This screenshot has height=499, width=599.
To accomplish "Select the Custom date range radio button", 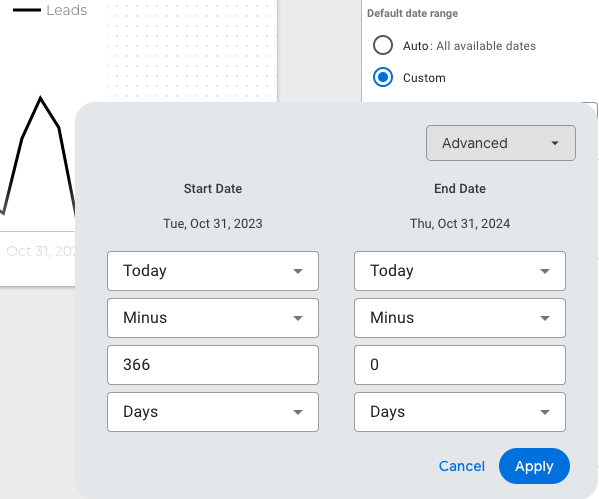I will 382,78.
